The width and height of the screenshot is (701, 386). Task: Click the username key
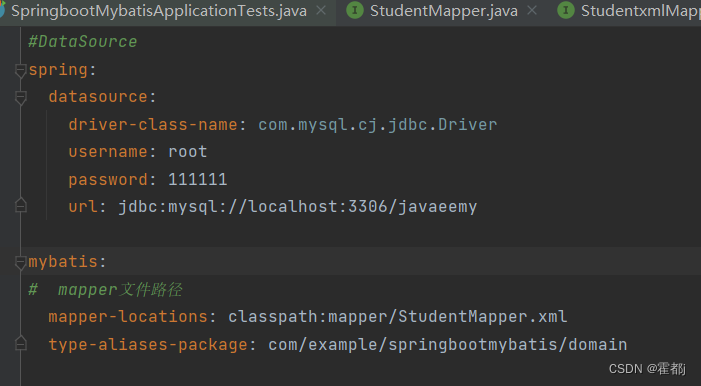pyautogui.click(x=108, y=152)
